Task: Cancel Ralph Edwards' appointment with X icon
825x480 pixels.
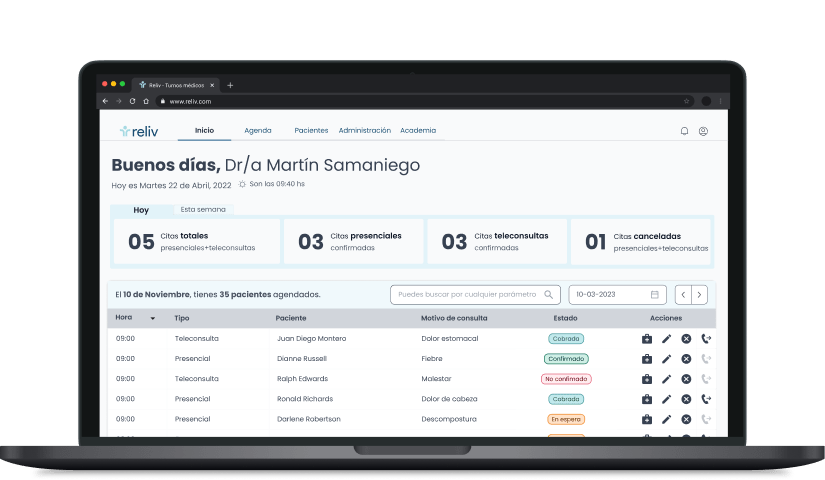Action: tap(686, 379)
